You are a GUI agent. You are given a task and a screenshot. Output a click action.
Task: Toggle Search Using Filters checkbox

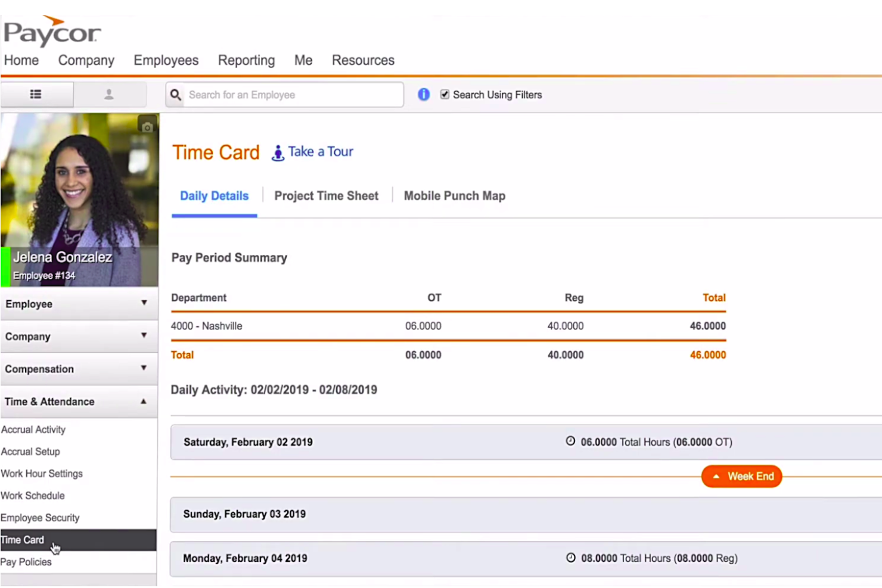tap(445, 94)
